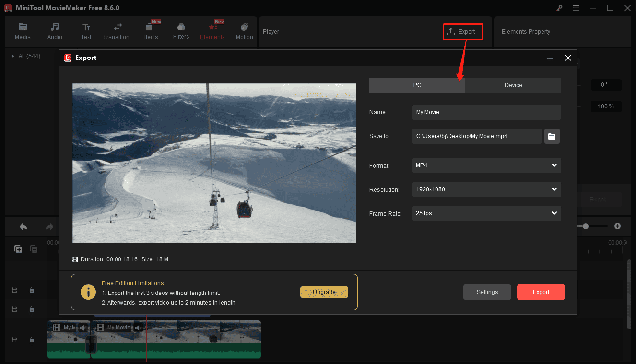Select the first short My Movie clip
The height and width of the screenshot is (364, 636).
[69, 340]
